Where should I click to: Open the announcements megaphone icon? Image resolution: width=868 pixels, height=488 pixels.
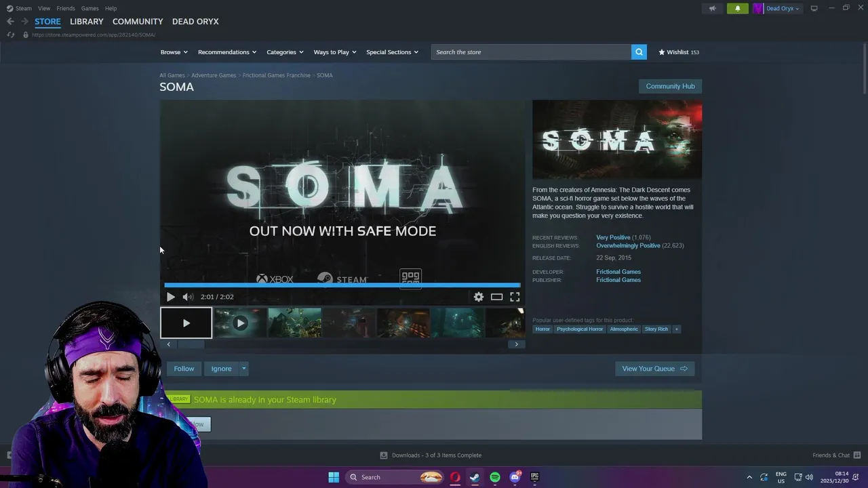pyautogui.click(x=712, y=8)
